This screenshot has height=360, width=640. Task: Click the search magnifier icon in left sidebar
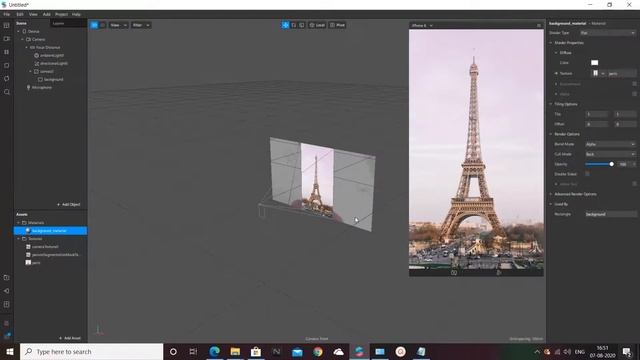[7, 92]
